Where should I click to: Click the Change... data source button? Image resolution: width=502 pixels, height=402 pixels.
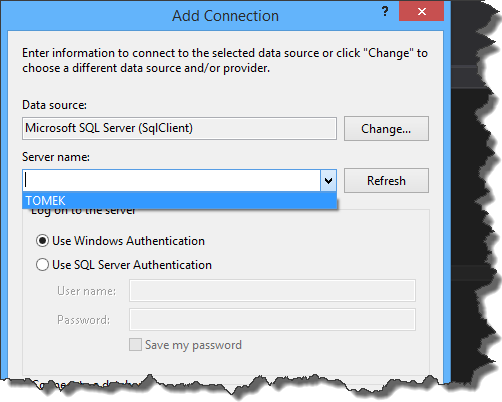click(x=386, y=129)
